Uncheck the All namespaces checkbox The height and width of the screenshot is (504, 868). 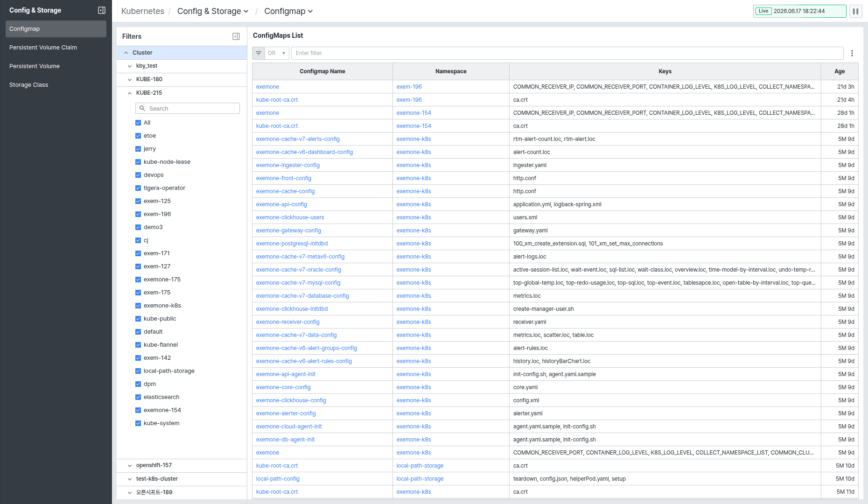click(x=138, y=123)
